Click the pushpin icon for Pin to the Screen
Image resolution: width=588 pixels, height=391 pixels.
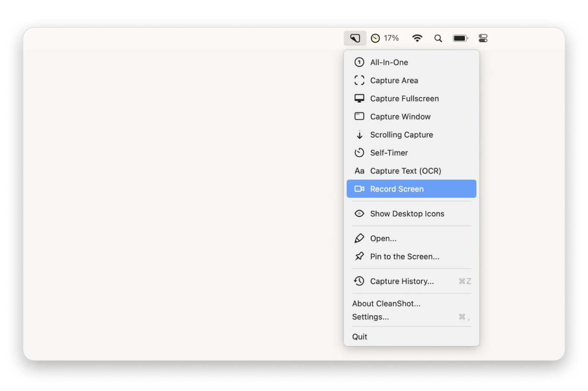(x=359, y=257)
